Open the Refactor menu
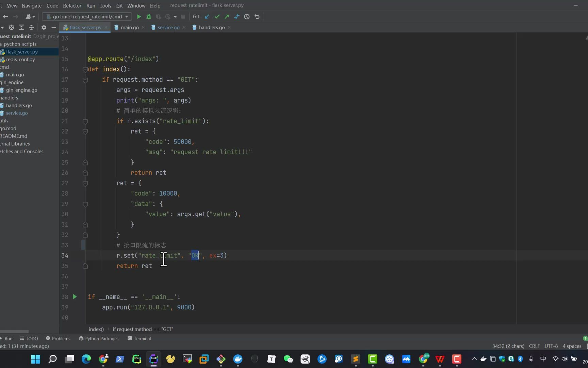The width and height of the screenshot is (588, 368). (72, 5)
